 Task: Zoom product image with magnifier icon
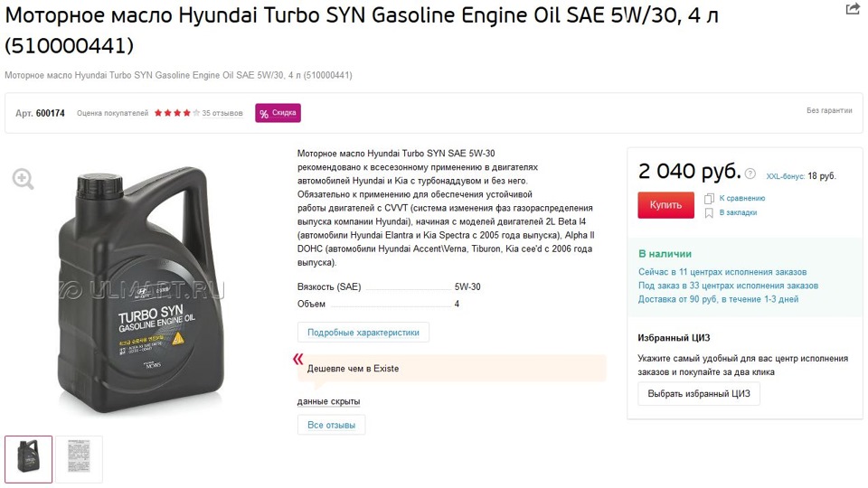[x=23, y=179]
